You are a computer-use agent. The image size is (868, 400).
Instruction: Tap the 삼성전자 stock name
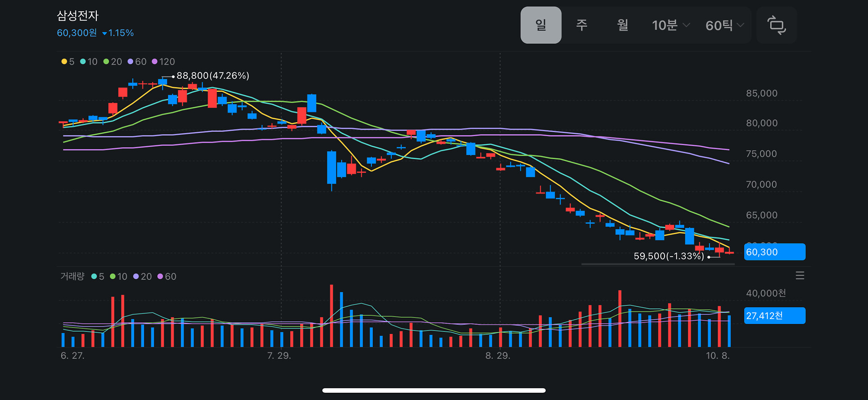tap(78, 16)
